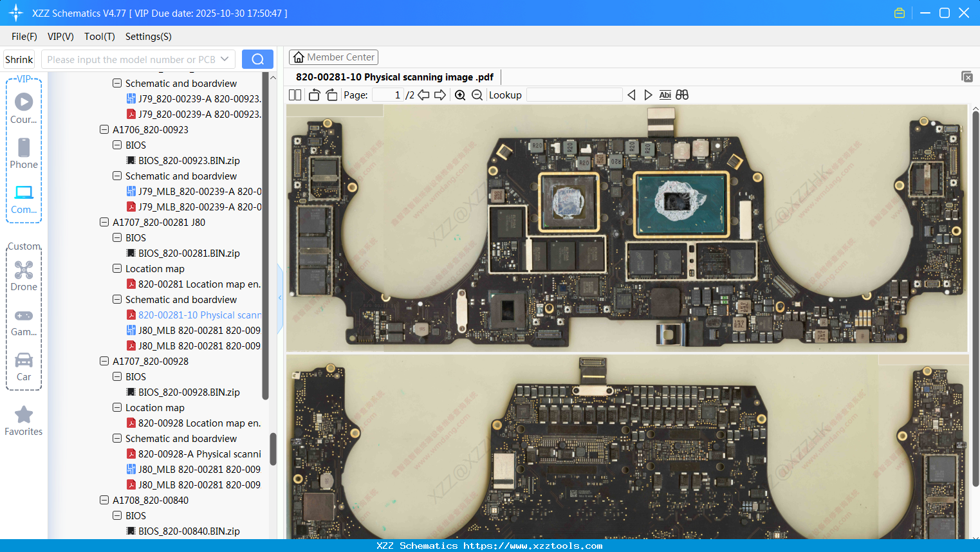Open the Tool(T) menu

[x=100, y=37]
